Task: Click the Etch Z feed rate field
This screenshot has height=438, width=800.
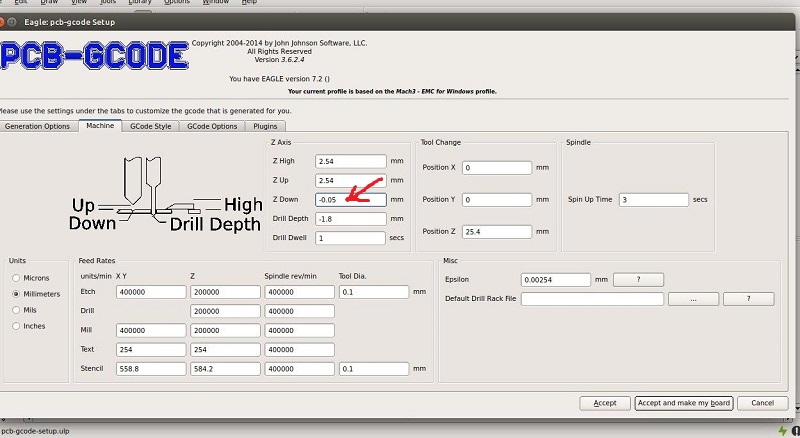Action: (x=225, y=292)
